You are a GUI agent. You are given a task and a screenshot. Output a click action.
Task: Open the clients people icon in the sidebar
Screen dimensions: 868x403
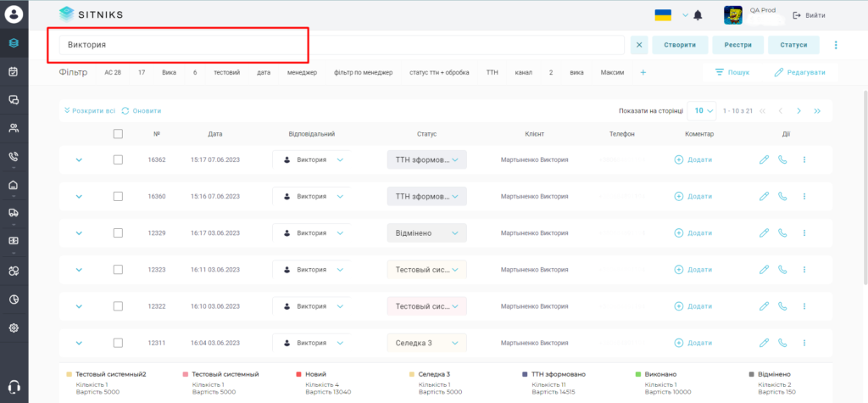pos(14,128)
